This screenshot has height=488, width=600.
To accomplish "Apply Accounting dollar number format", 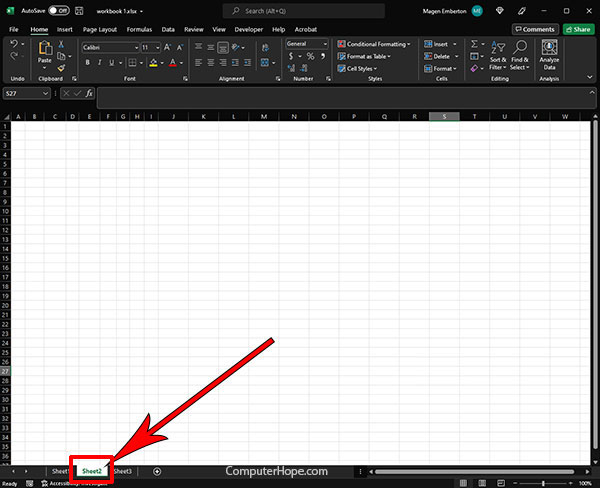I will tap(291, 56).
